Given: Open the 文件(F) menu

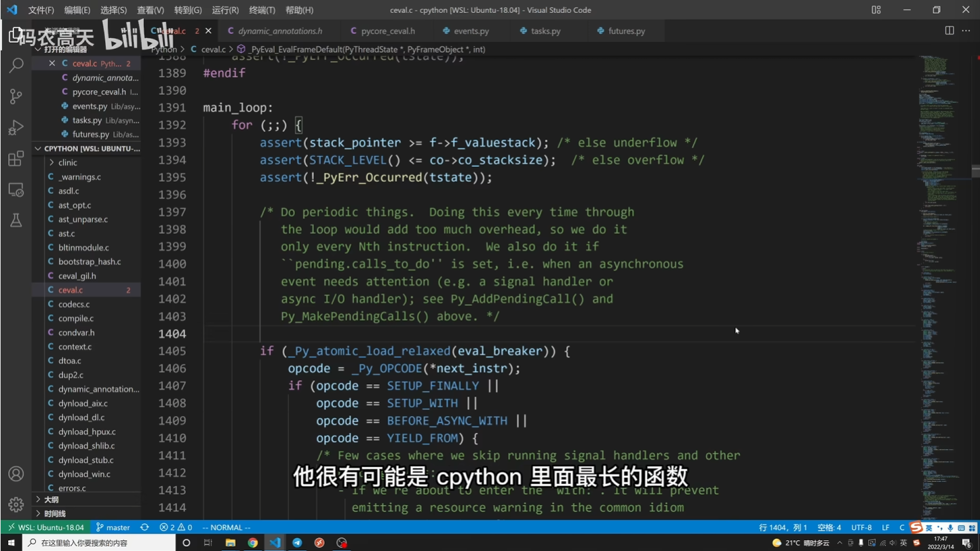Looking at the screenshot, I should [41, 10].
